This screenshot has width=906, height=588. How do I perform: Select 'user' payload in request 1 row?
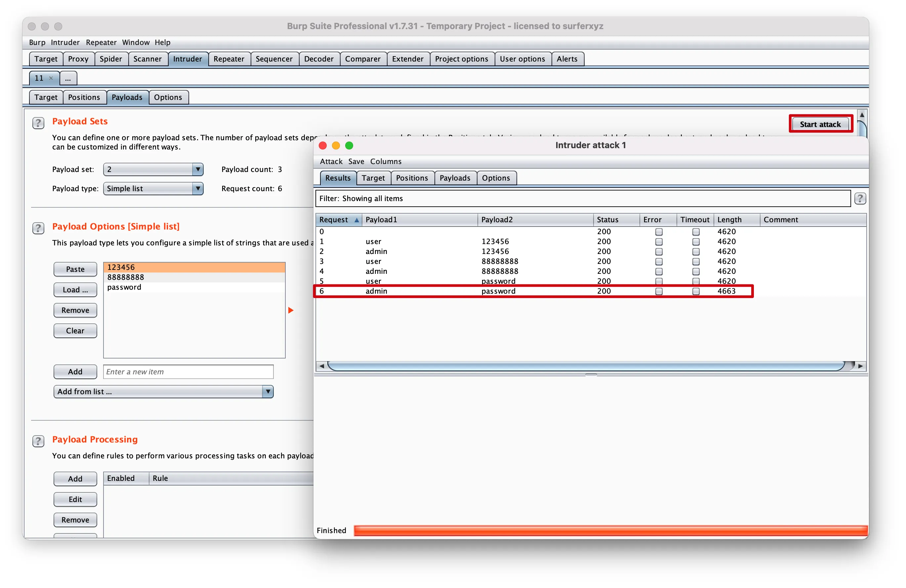pos(373,241)
